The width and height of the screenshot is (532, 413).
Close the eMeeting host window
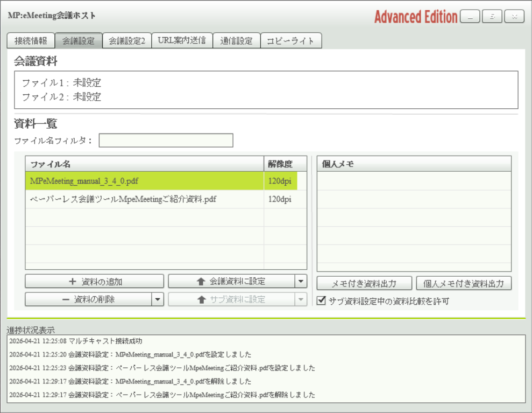tap(514, 17)
